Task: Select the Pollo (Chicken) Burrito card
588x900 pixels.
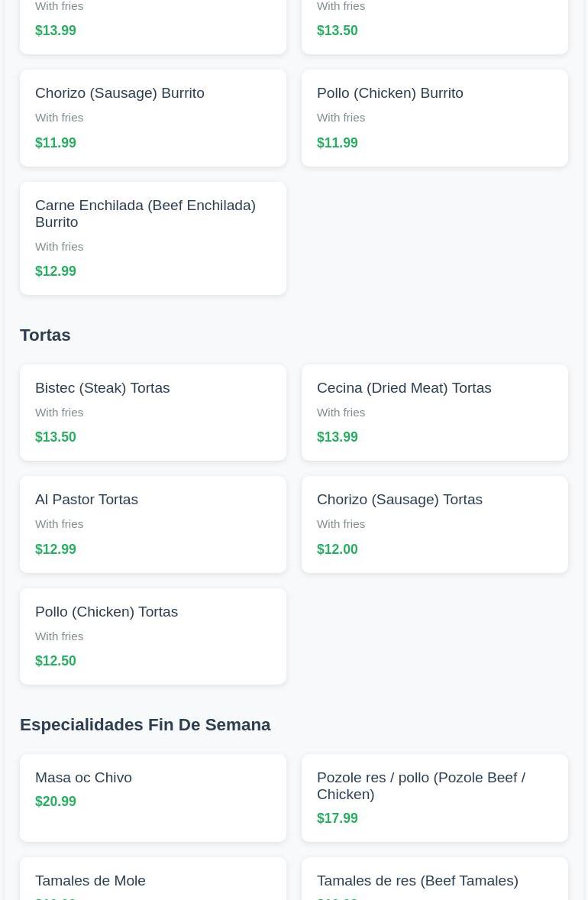Action: pyautogui.click(x=435, y=118)
